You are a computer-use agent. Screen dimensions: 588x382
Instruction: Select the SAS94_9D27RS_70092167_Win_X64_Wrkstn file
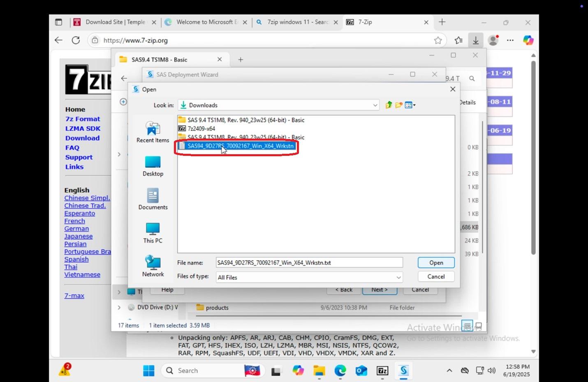click(236, 146)
